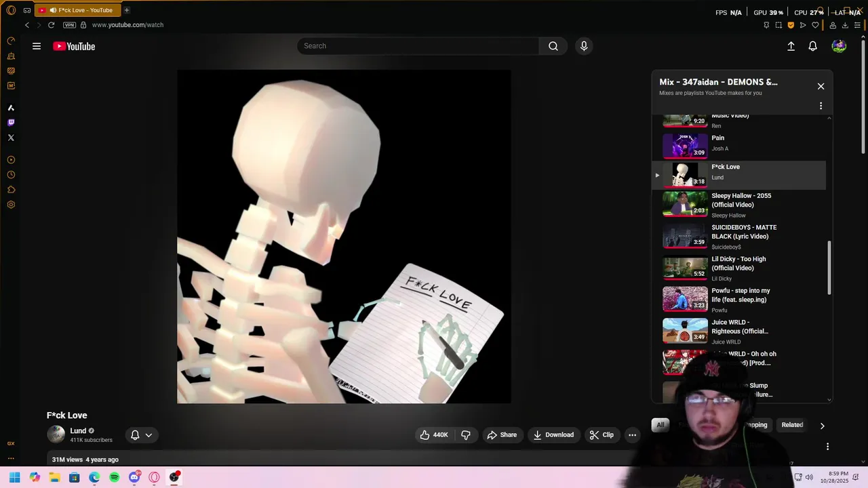Open File Explorer from the taskbar

pyautogui.click(x=55, y=477)
